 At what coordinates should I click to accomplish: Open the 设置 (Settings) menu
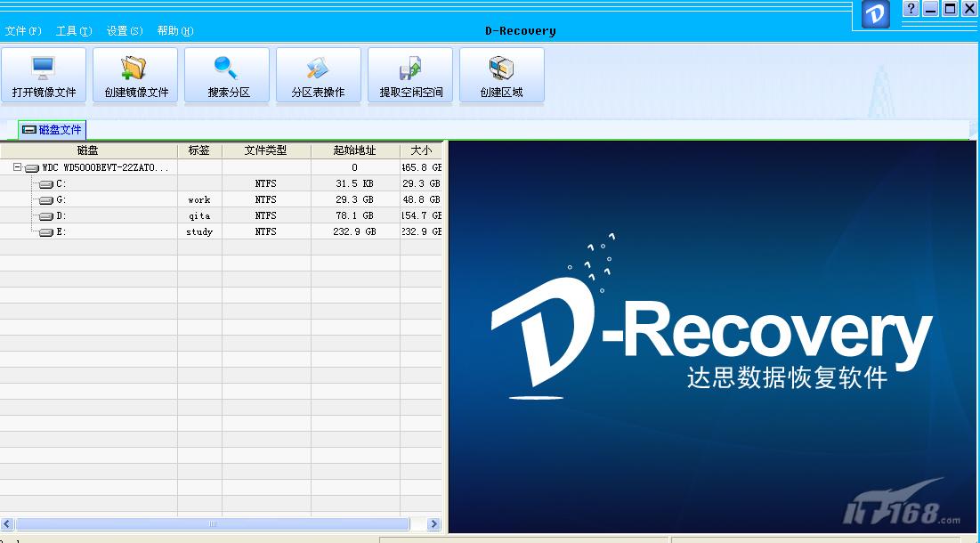(122, 30)
